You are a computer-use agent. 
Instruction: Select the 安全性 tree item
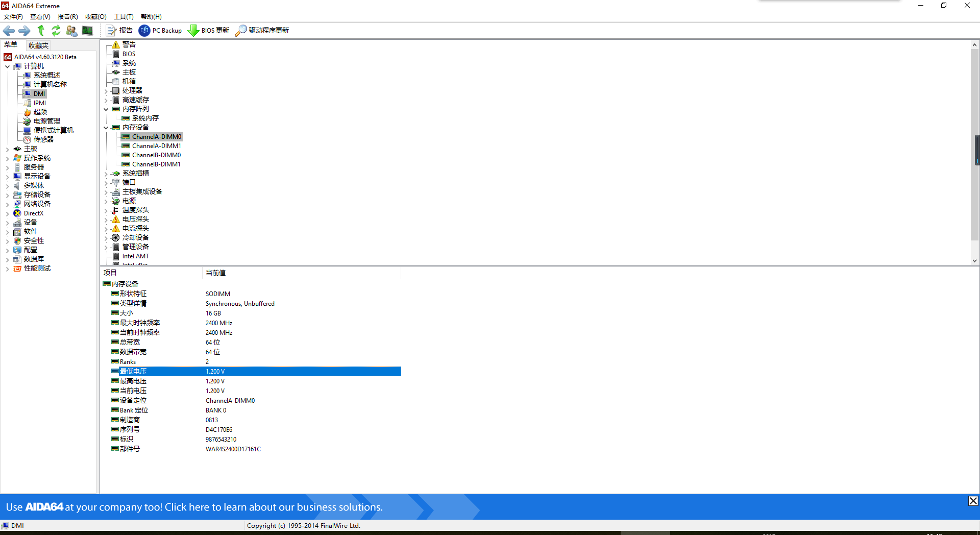click(x=34, y=241)
